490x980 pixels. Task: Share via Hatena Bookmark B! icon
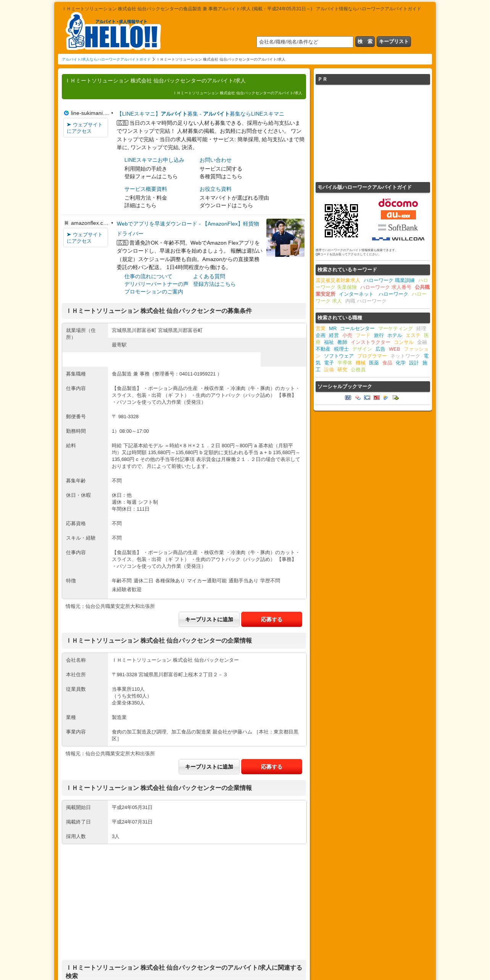point(348,398)
